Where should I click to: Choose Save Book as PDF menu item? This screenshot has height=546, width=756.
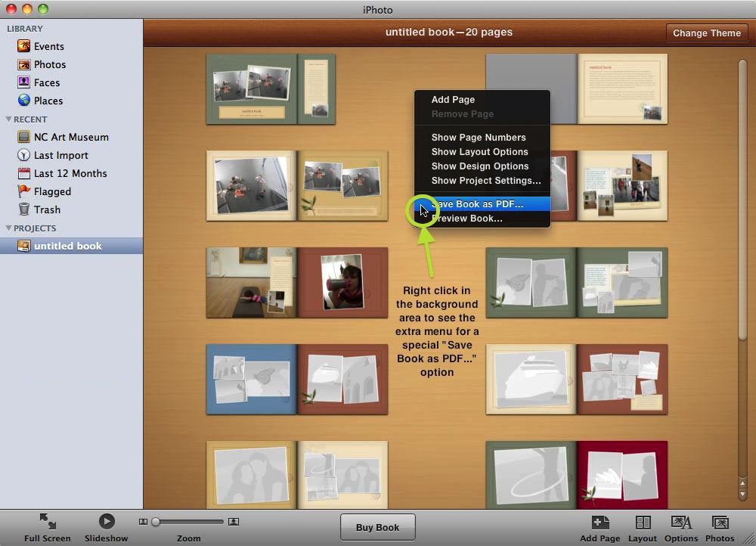(x=477, y=204)
